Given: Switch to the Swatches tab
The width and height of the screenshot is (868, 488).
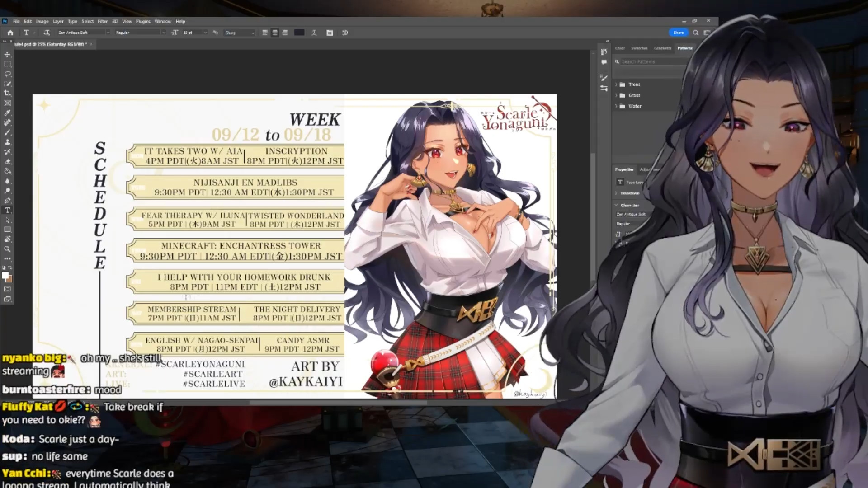Looking at the screenshot, I should [x=639, y=48].
